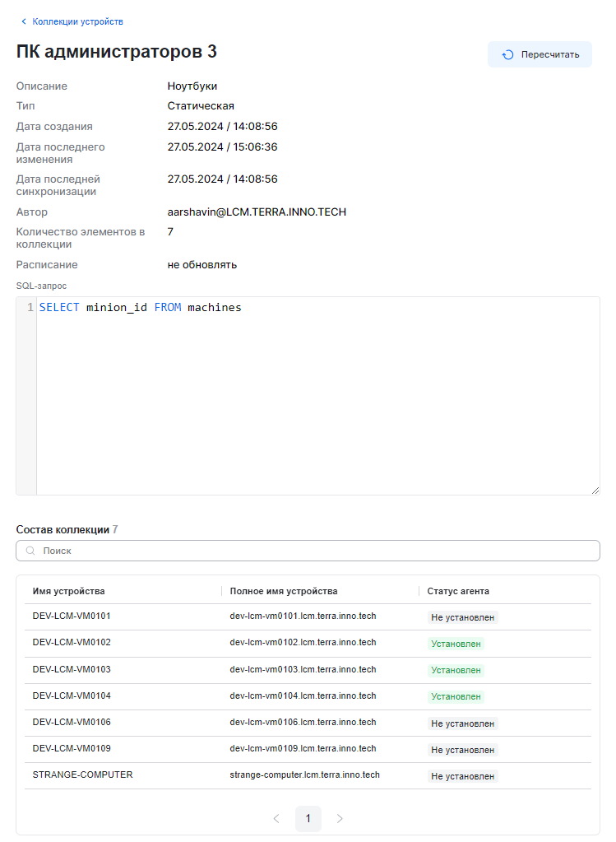The image size is (616, 842).
Task: Click the back chevron arrow icon
Action: click(23, 21)
